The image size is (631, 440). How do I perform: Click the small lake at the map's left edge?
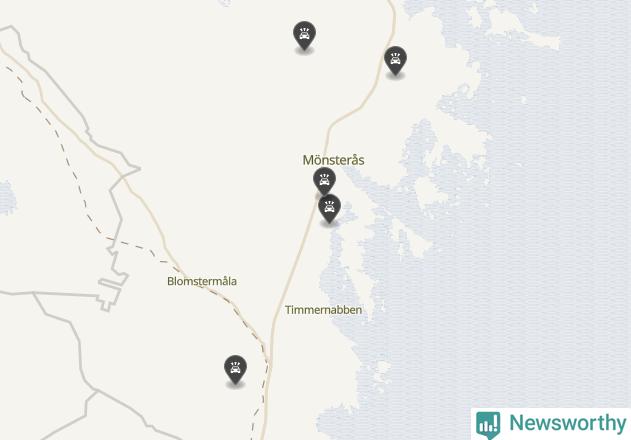[x=7, y=197]
